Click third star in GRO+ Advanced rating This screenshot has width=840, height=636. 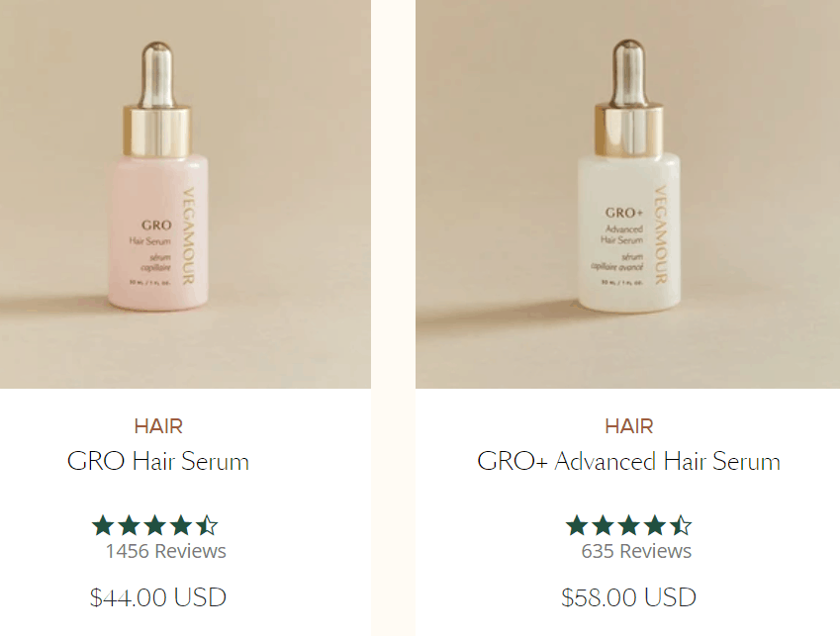(x=629, y=525)
